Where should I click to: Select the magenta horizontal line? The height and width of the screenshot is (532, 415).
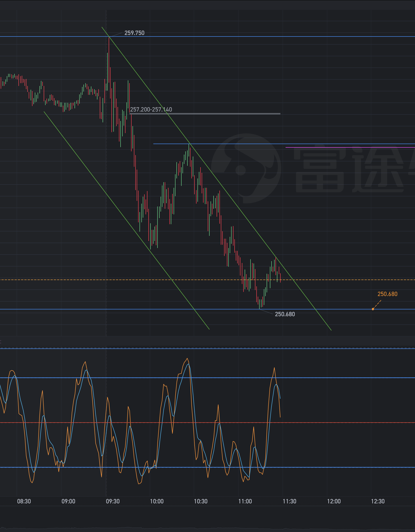(350, 147)
